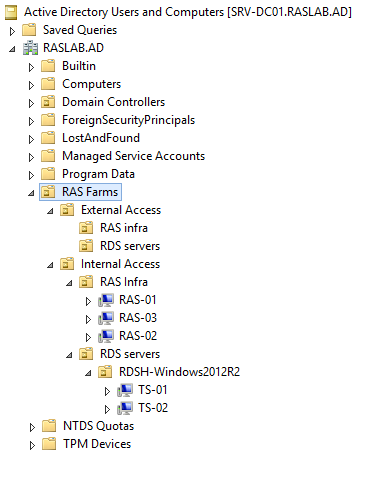Expand the LostAndFound container
This screenshot has height=479, width=368.
[x=31, y=139]
